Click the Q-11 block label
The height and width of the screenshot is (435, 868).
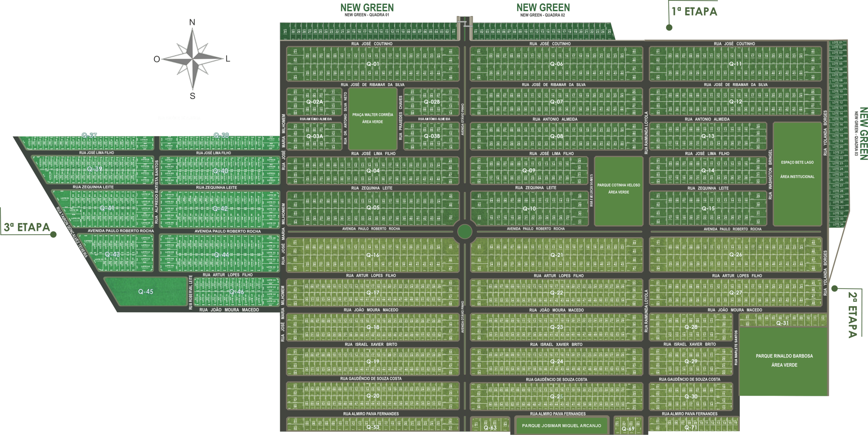pos(735,64)
